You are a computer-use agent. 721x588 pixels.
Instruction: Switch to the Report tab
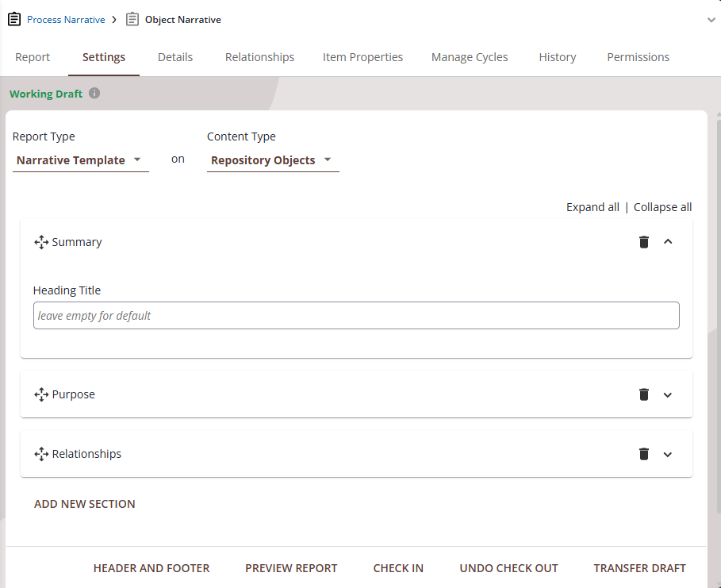coord(33,57)
